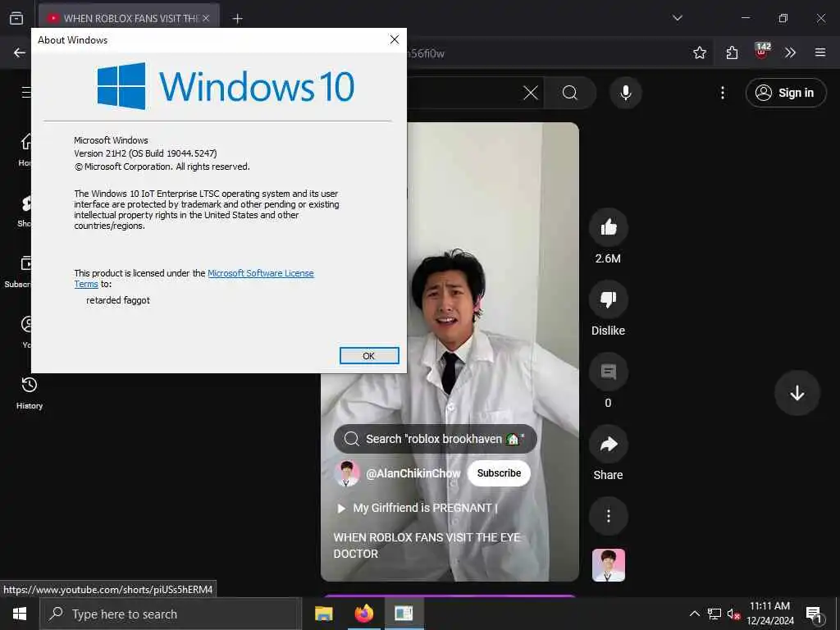This screenshot has width=840, height=630.
Task: Click the Type here to search box
Action: click(171, 614)
